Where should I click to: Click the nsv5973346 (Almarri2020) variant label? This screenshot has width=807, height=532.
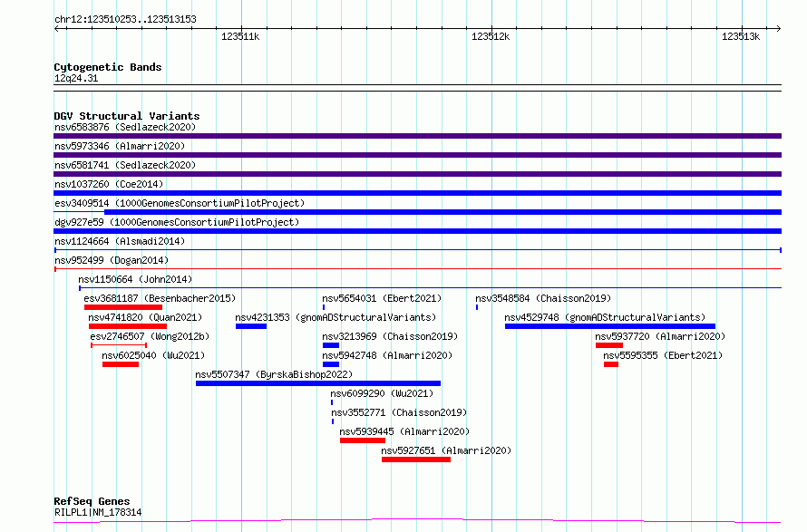click(120, 146)
